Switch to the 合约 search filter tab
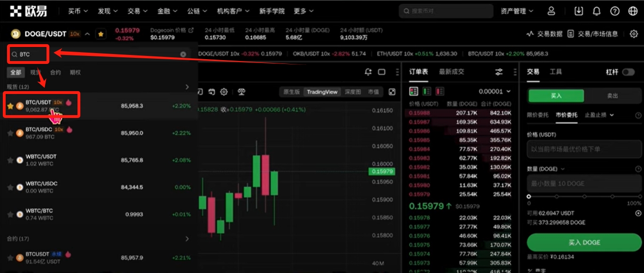 55,72
